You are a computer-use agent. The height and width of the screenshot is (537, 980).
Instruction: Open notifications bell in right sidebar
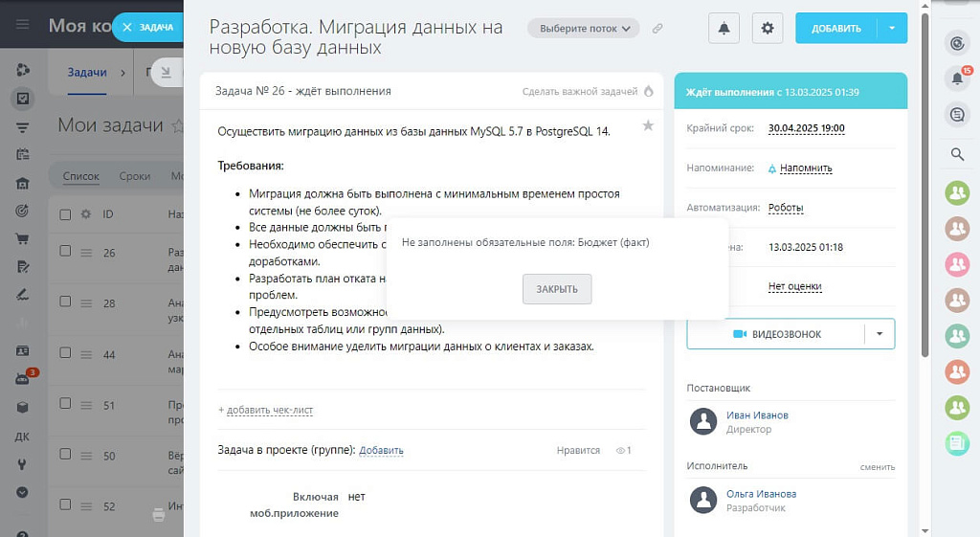point(956,78)
